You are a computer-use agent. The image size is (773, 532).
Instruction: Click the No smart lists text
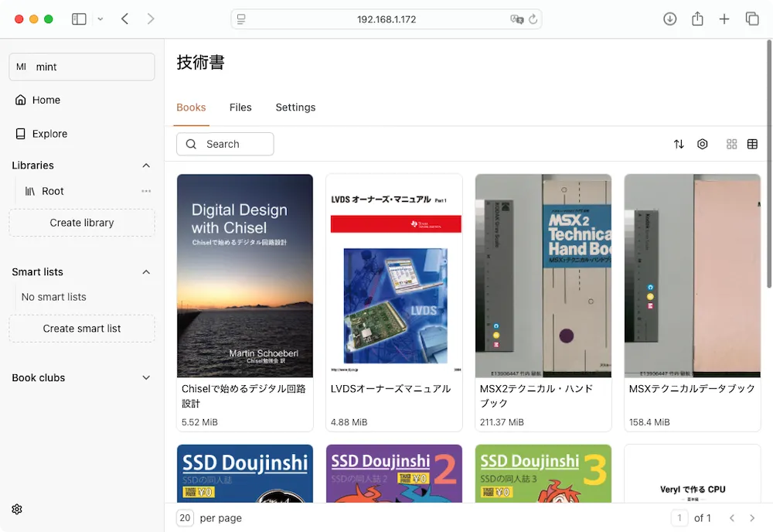click(54, 297)
